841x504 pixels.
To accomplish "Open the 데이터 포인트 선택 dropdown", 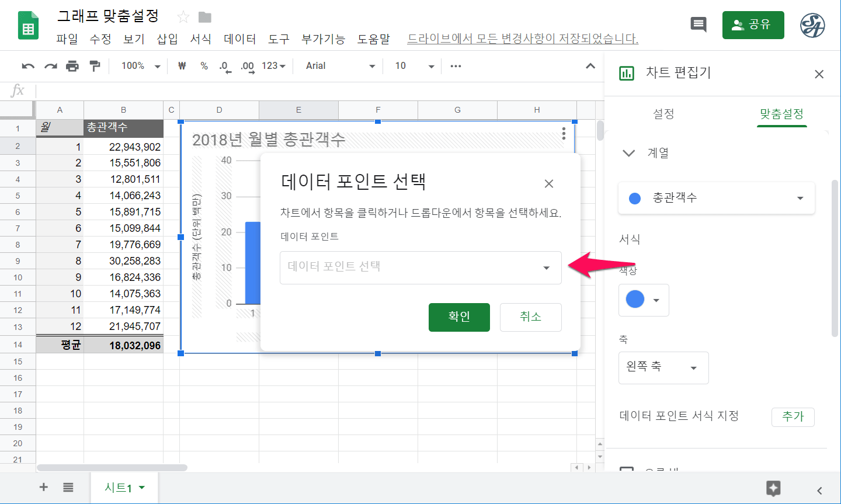I will point(420,267).
